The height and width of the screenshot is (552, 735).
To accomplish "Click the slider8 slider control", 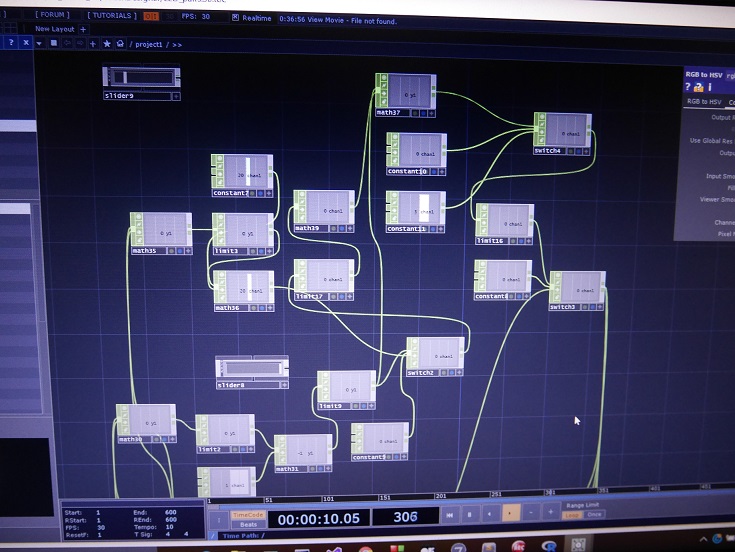I will pyautogui.click(x=250, y=368).
